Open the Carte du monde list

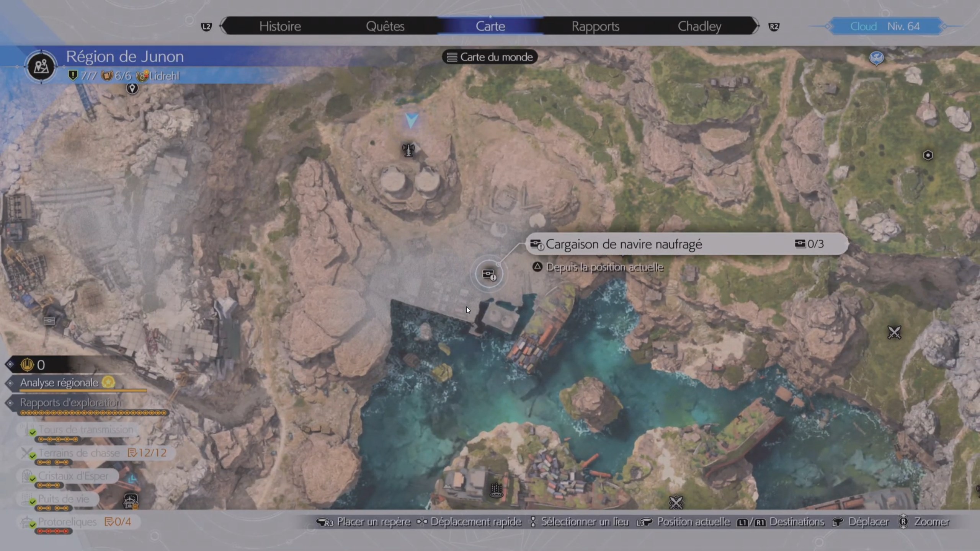click(x=490, y=57)
